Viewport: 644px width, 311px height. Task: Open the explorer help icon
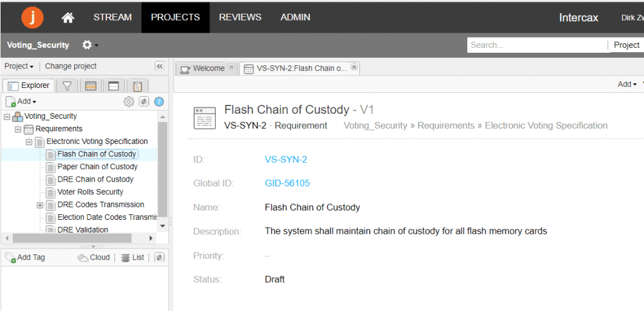click(x=159, y=102)
